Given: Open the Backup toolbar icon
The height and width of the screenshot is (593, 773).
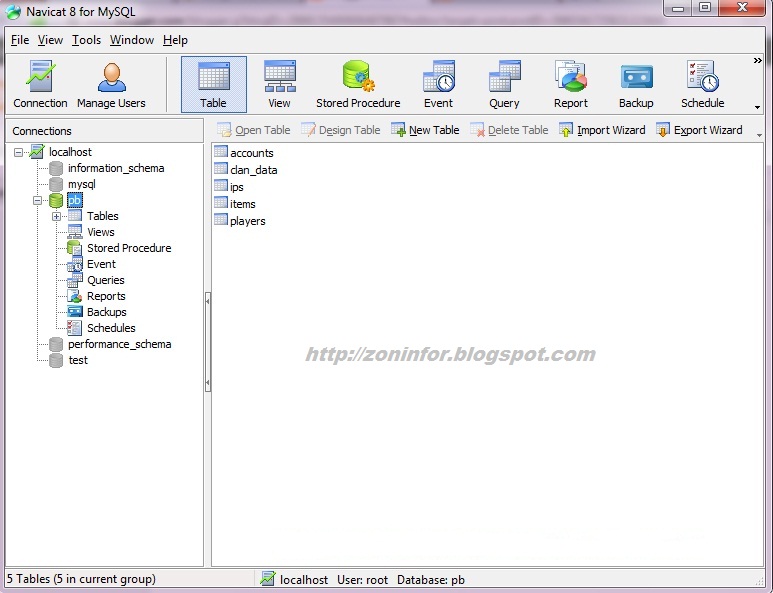Looking at the screenshot, I should (636, 84).
